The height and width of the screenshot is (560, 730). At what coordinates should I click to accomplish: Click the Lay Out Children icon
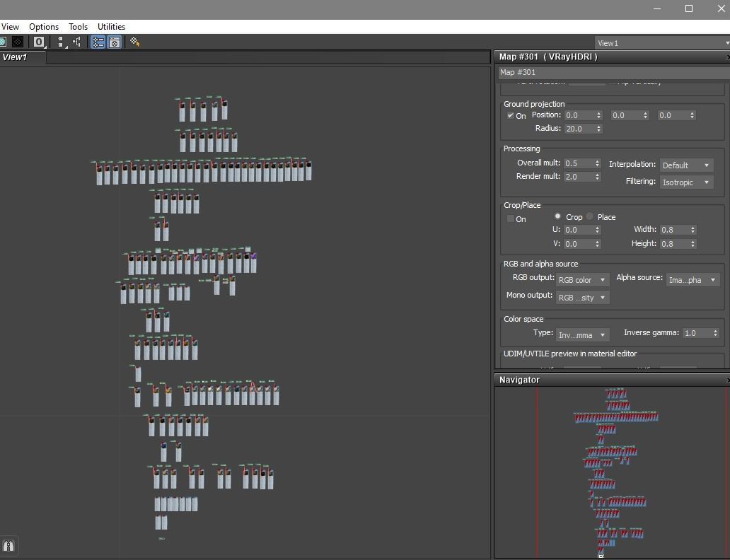(x=77, y=42)
